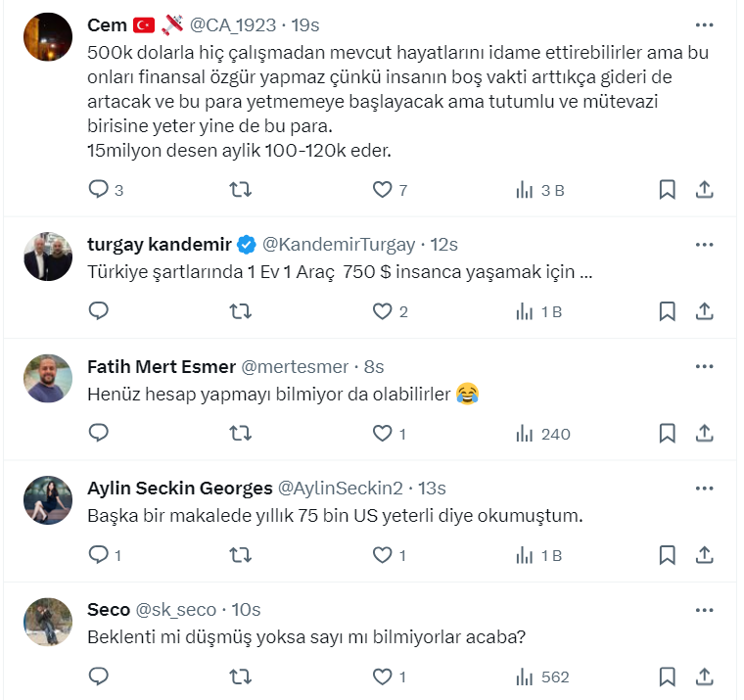Retweet turgay kandemir's tweet
The width and height of the screenshot is (744, 700).
click(240, 312)
